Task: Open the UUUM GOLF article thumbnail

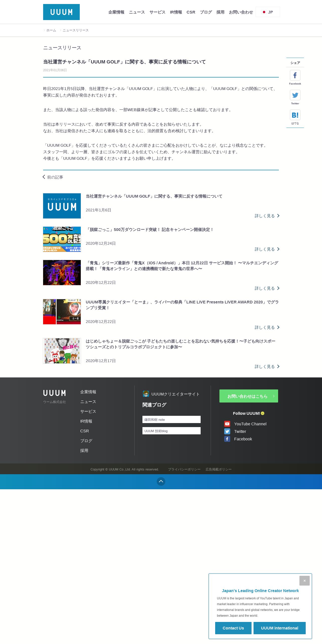Action: point(62,206)
